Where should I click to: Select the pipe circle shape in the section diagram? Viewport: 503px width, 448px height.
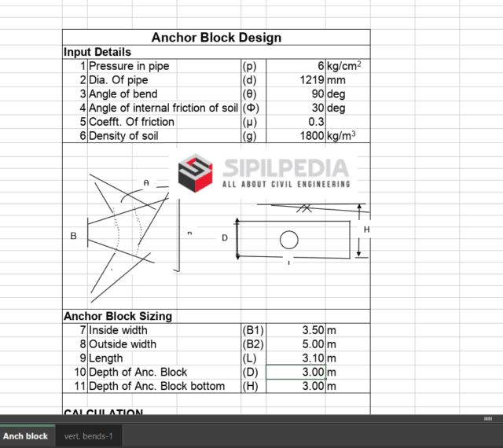[x=289, y=239]
